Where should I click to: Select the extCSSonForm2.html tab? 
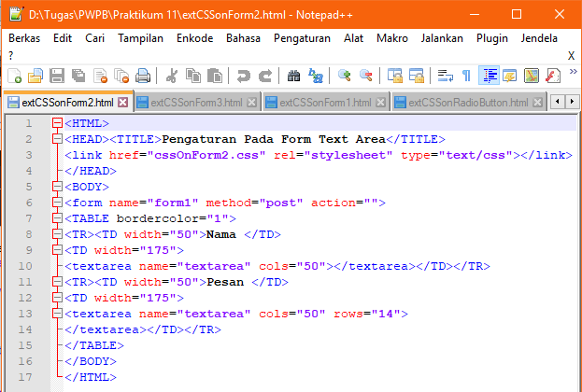(67, 103)
